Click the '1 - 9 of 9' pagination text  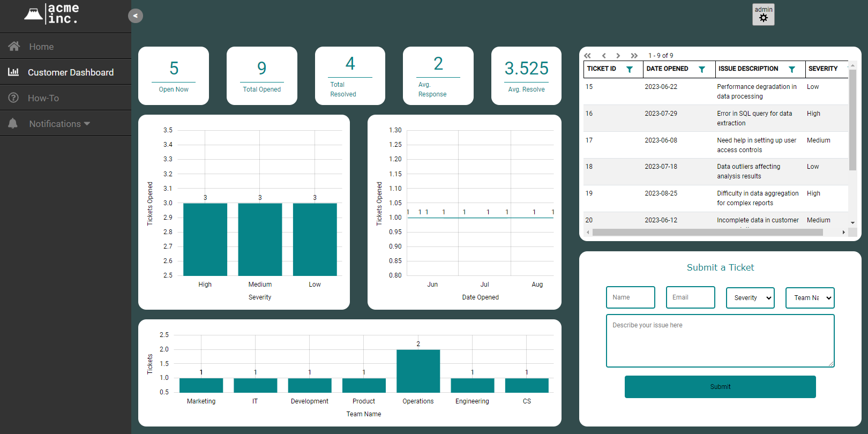pos(661,56)
